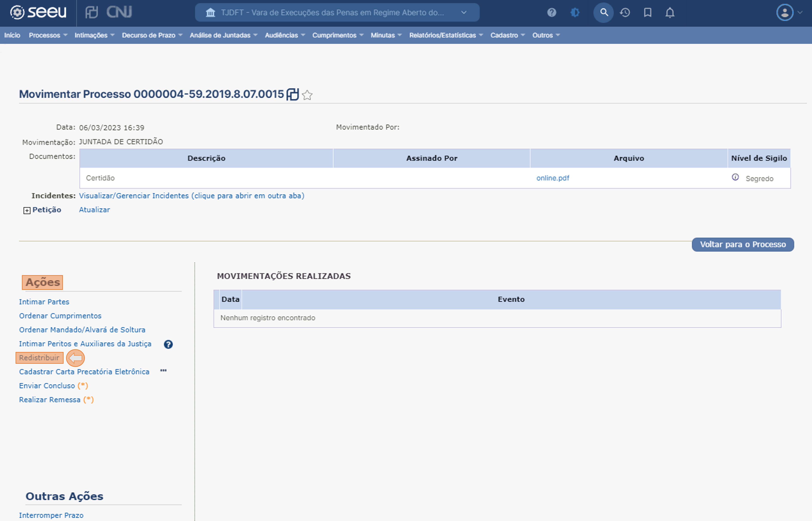Click help icon beside Intimar Peritos
Screen dimensions: 812x521
[168, 344]
